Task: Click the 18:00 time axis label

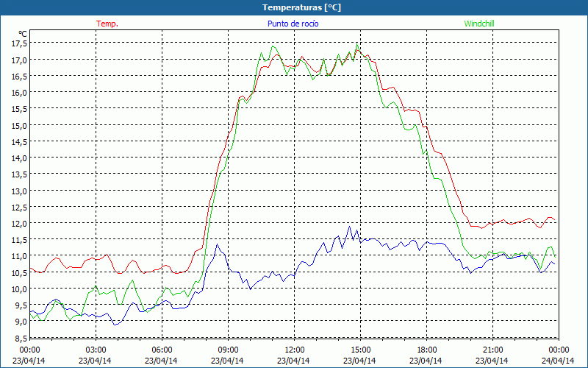Action: point(427,350)
